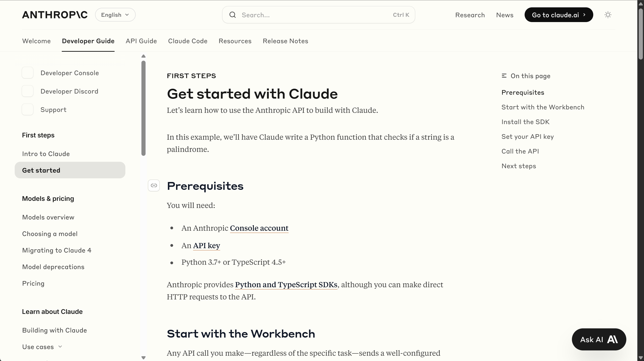Follow the Console account link
This screenshot has height=361, width=644.
pos(259,228)
